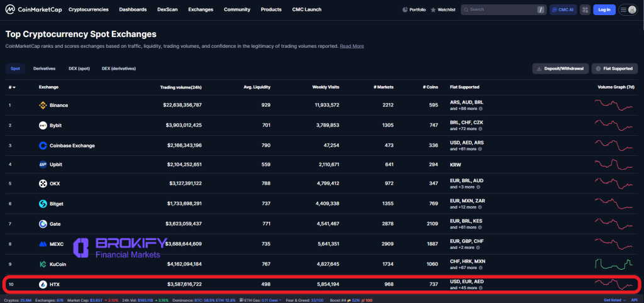Click the Bybit exchange logo
The width and height of the screenshot is (644, 303).
point(43,125)
